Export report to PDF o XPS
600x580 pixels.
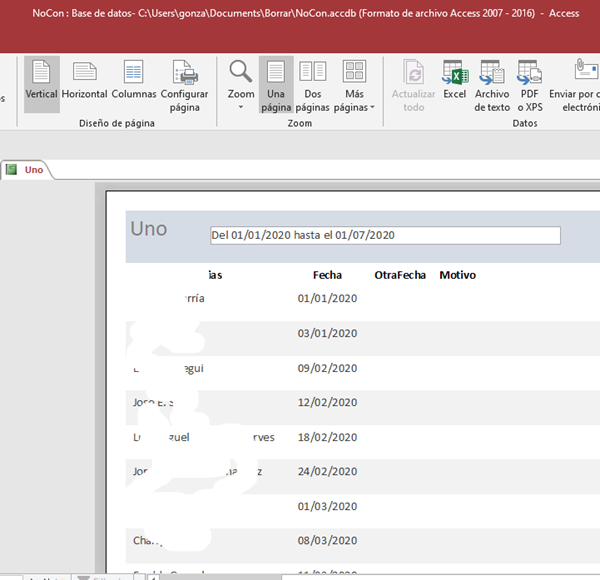pos(529,85)
